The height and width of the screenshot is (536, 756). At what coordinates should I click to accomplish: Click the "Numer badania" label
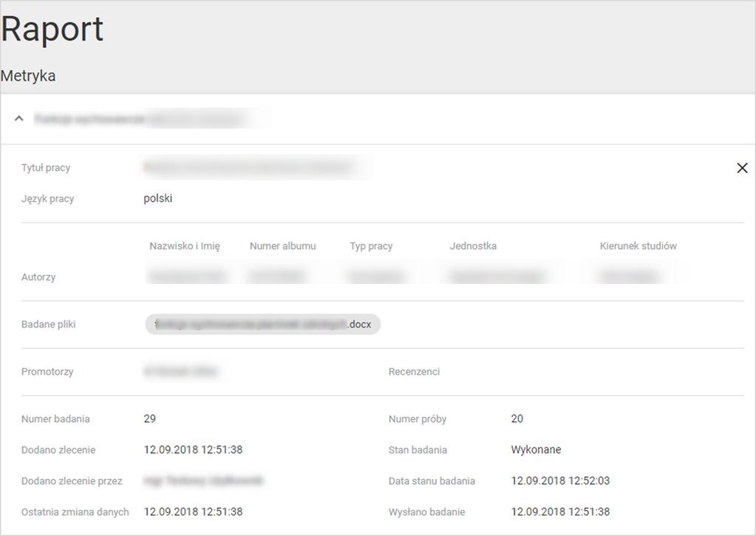(x=55, y=418)
